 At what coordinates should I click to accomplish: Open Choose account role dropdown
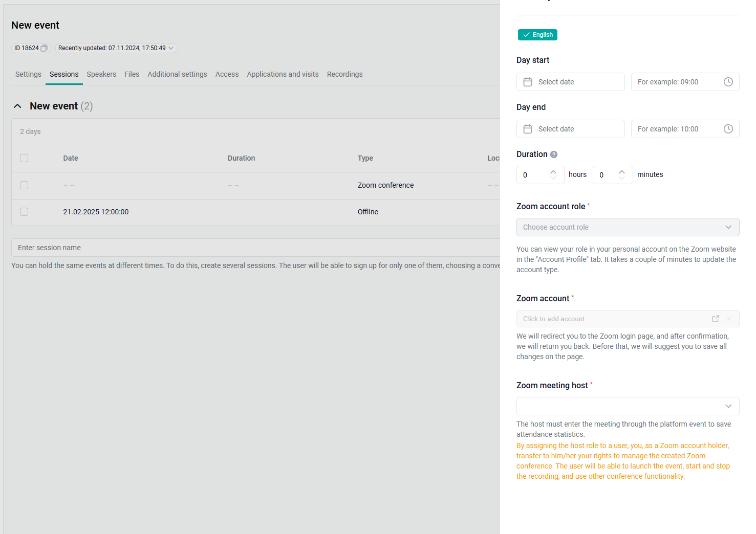[x=628, y=227]
